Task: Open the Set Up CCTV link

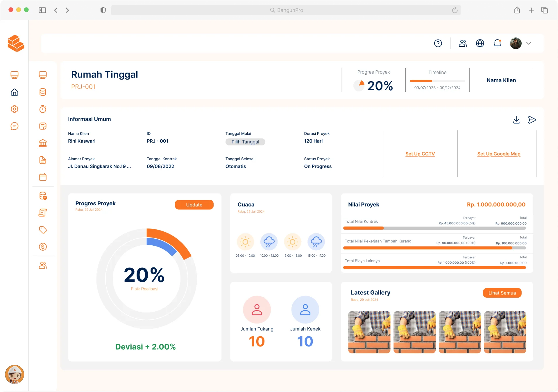Action: click(x=420, y=154)
